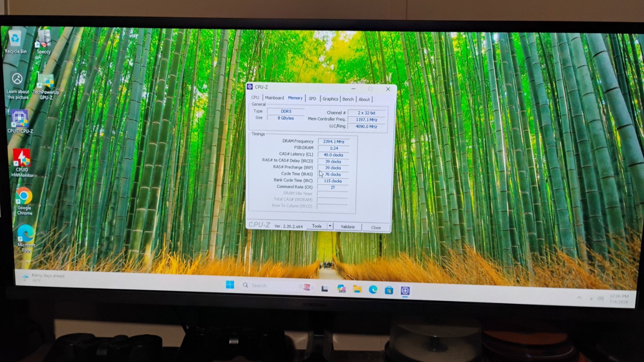
Task: Open the CPUID HWMonitor desktop shortcut
Action: (x=22, y=163)
